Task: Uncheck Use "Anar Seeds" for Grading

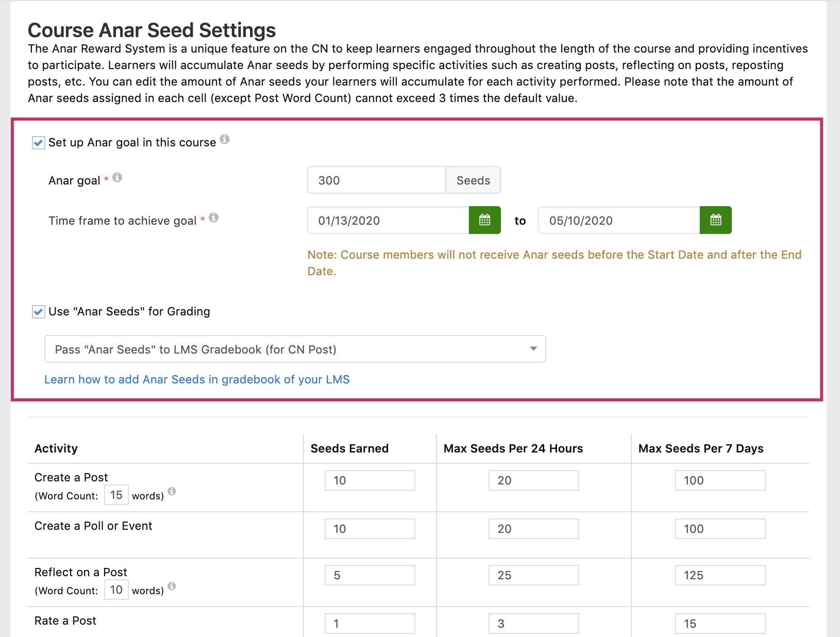Action: 39,312
